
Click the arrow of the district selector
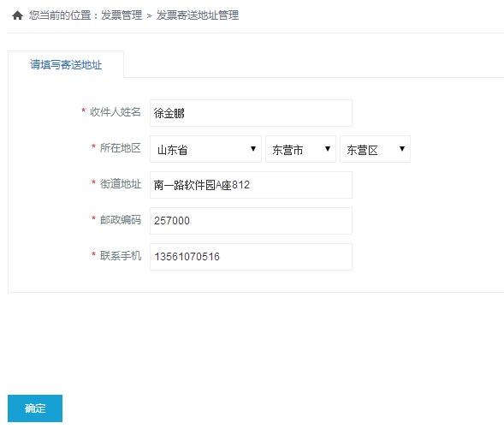[x=402, y=149]
